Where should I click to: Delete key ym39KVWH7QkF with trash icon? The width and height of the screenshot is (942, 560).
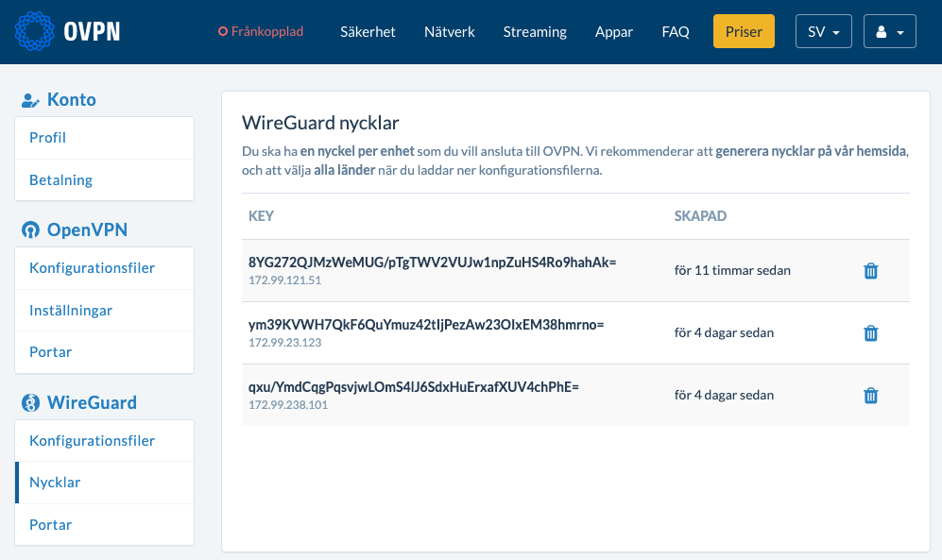(870, 333)
